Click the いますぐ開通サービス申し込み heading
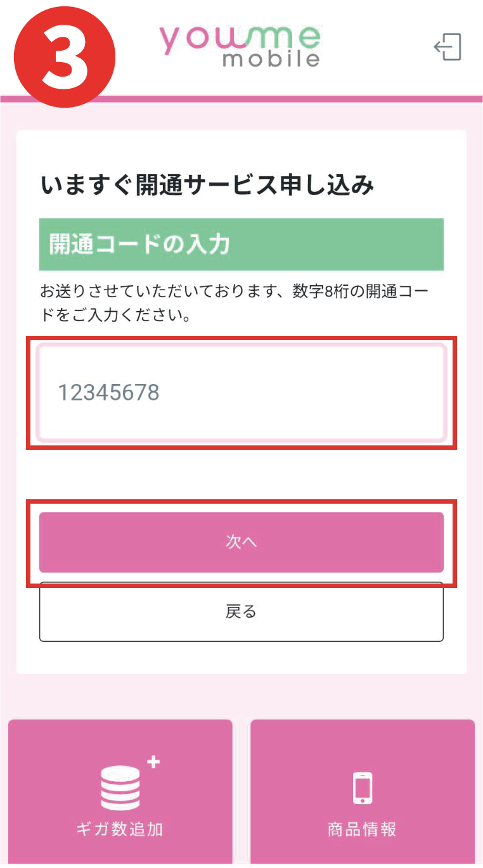This screenshot has height=868, width=483. pyautogui.click(x=207, y=186)
